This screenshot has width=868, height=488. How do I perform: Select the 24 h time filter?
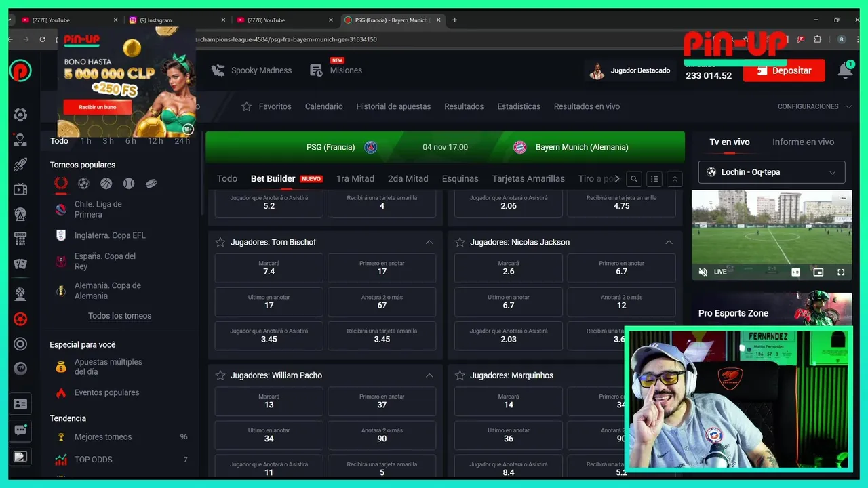click(x=182, y=141)
